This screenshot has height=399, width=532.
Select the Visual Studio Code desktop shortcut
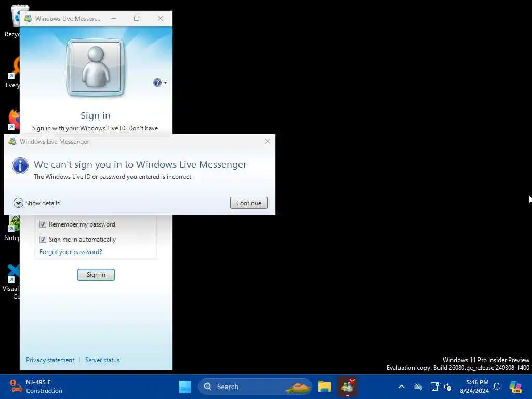coord(11,282)
